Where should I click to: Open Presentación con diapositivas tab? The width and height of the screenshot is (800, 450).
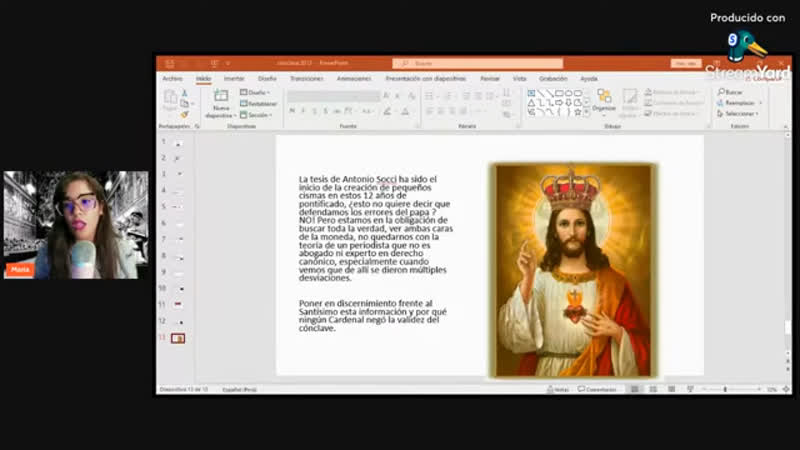[426, 79]
